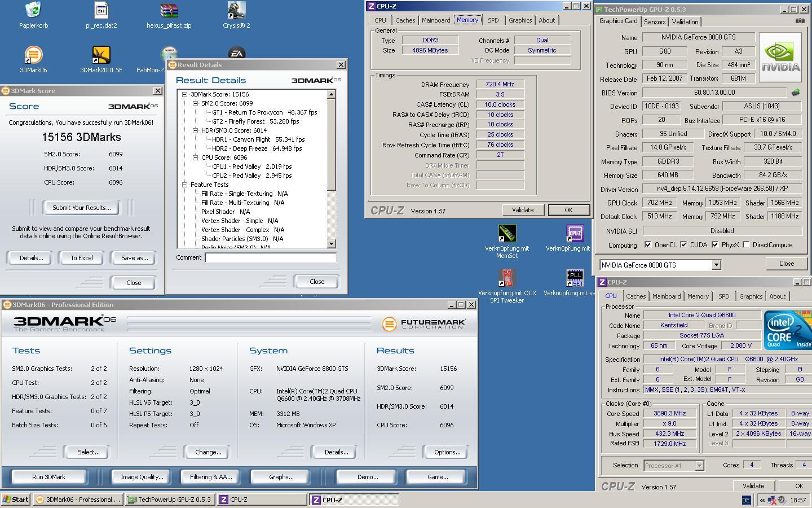Image resolution: width=812 pixels, height=508 pixels.
Task: Click Save as... in 3DMark Score
Action: pos(135,258)
